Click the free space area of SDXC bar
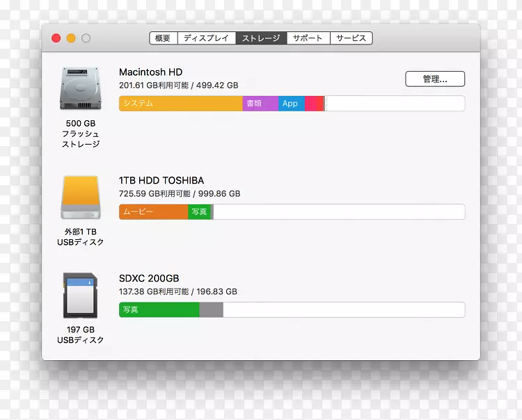Screen dimensions: 522x420 [344, 309]
